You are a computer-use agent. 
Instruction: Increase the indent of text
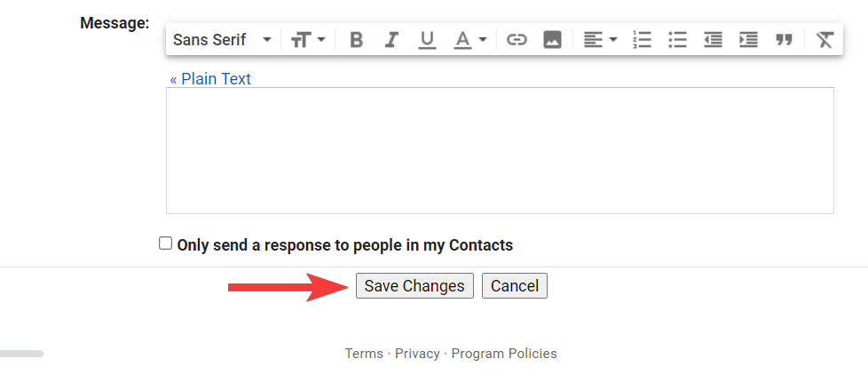click(748, 40)
